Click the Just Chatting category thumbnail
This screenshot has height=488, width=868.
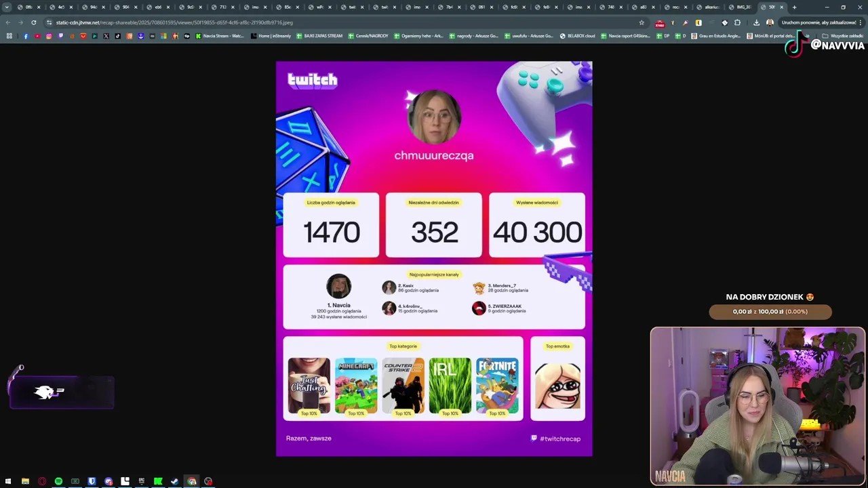309,385
